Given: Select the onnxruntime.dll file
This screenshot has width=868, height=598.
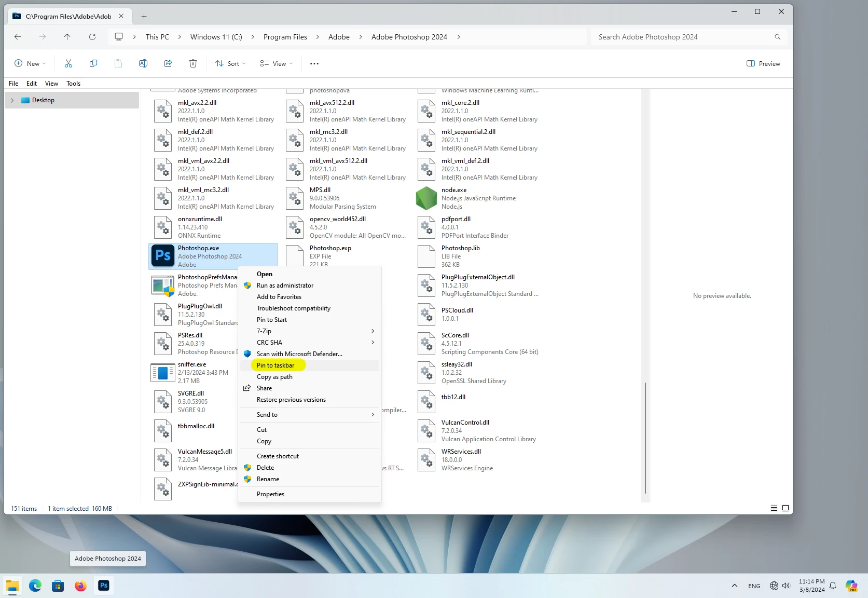Looking at the screenshot, I should (x=214, y=227).
